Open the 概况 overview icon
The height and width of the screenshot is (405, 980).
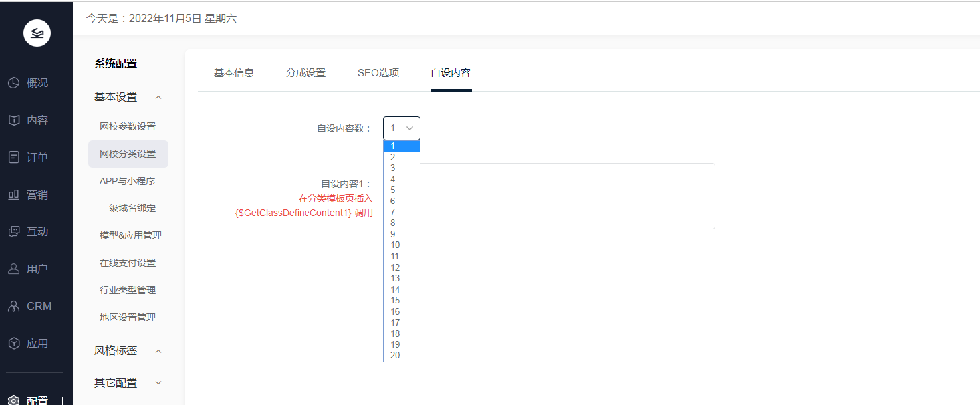coord(13,83)
